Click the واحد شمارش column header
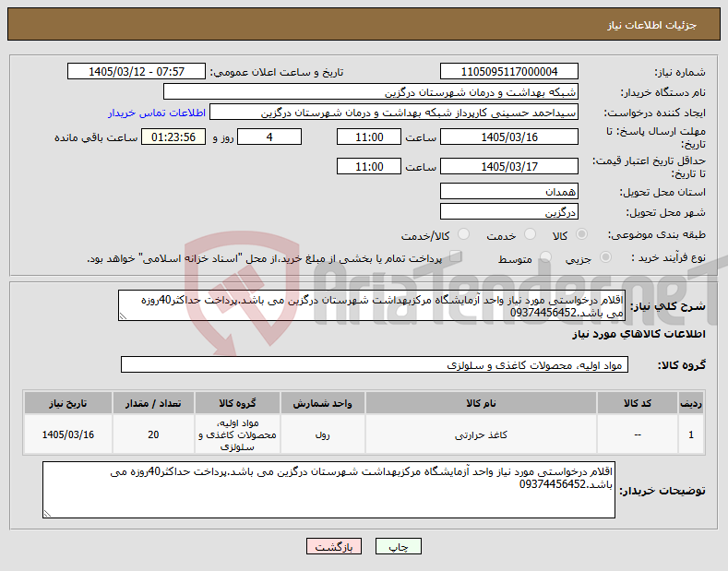Image resolution: width=728 pixels, height=571 pixels. (x=322, y=403)
